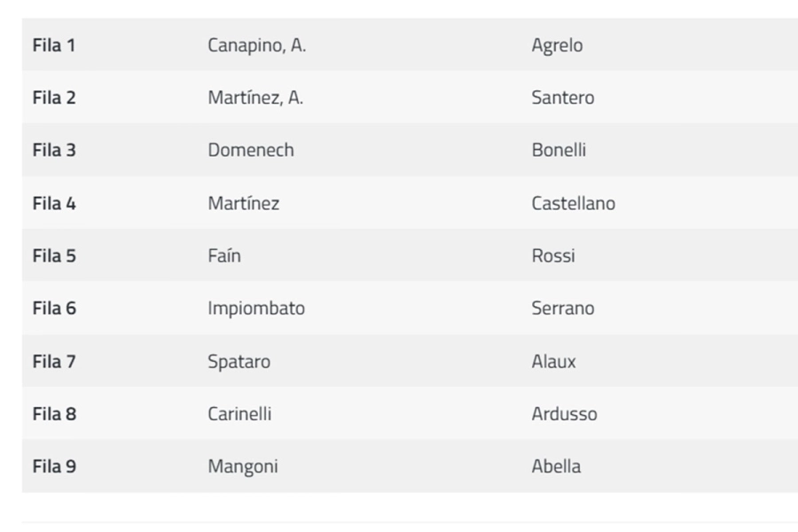Viewport: 798px width, 532px height.
Task: Select the Canapino, A. cell
Action: [256, 45]
